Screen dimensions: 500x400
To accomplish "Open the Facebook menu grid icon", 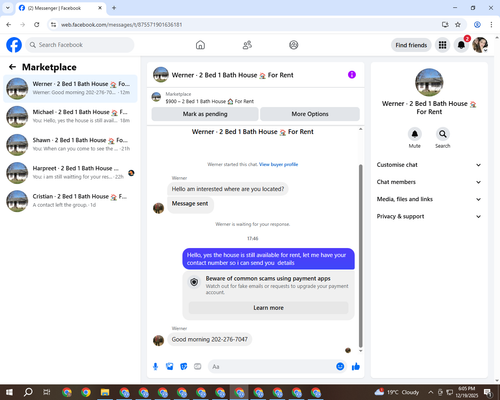I will (x=442, y=45).
